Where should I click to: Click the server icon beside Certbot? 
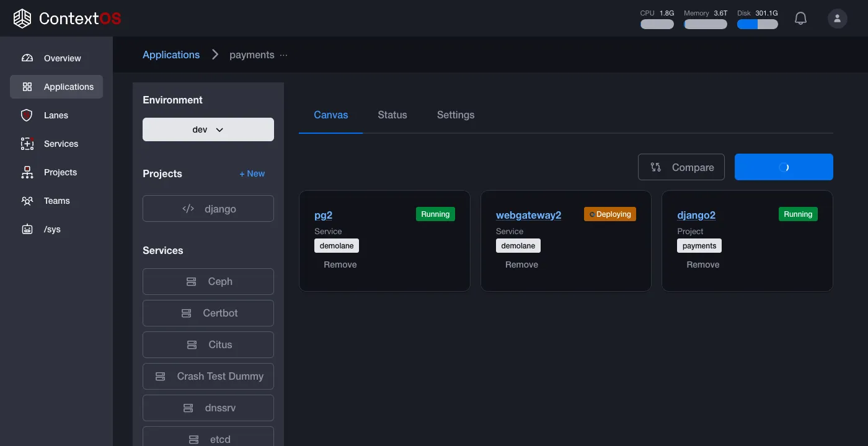pos(186,313)
